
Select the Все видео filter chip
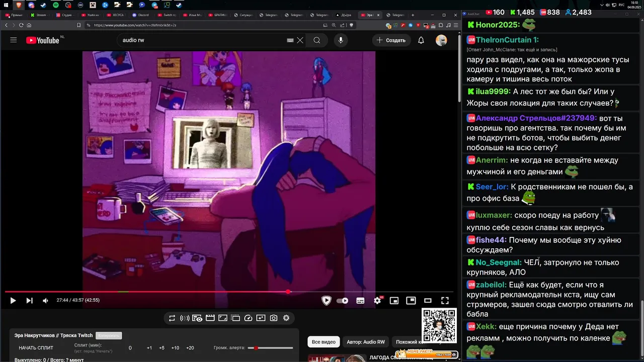point(324,342)
